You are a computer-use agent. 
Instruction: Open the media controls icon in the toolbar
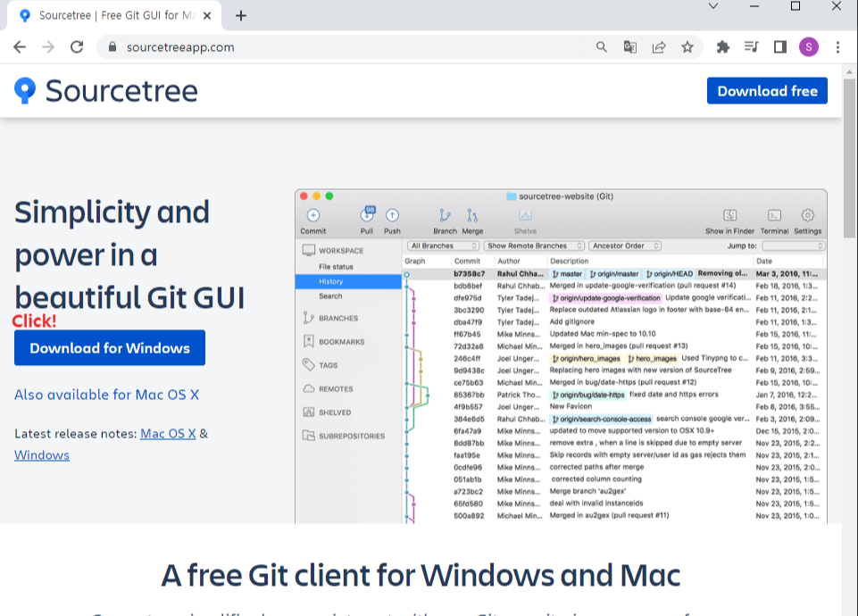[x=751, y=47]
